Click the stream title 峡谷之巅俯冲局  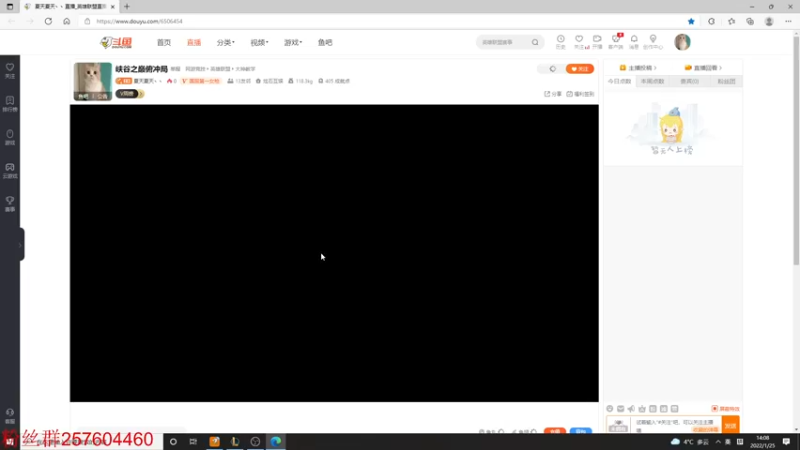[x=141, y=69]
